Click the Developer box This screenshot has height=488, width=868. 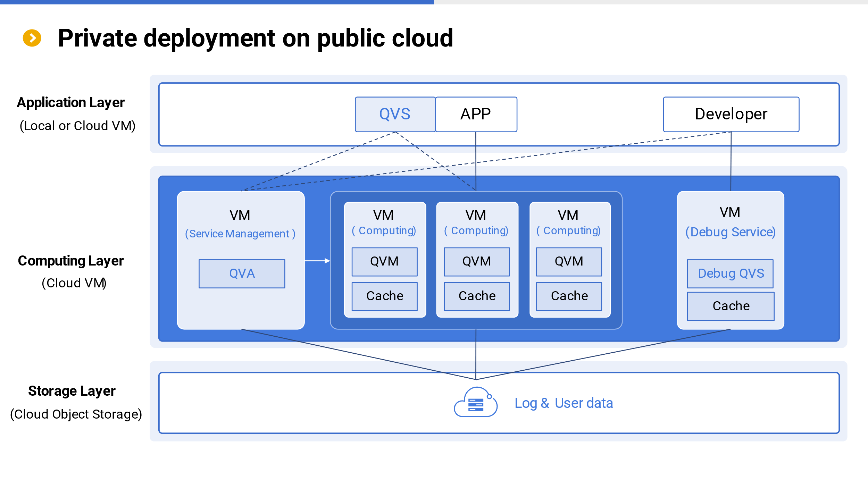point(731,114)
